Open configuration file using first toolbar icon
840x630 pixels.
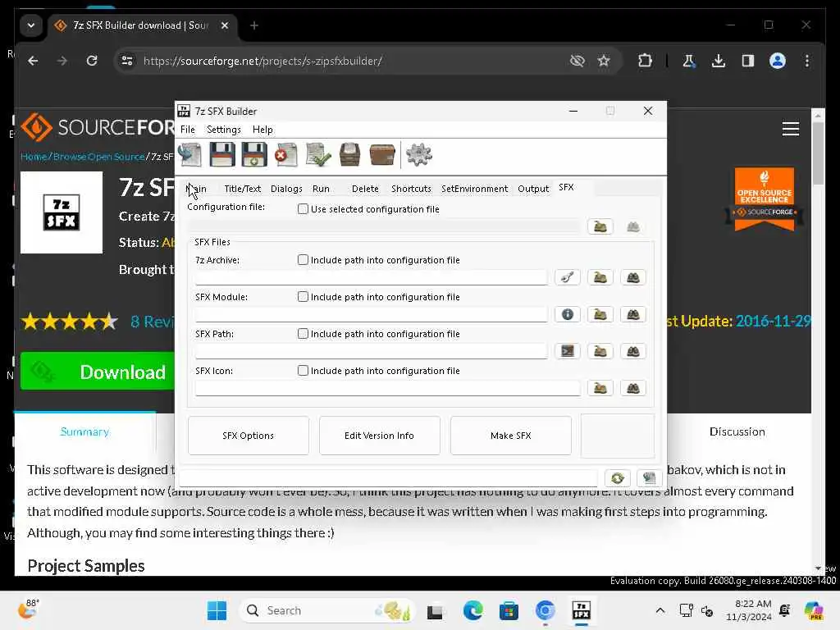point(189,155)
